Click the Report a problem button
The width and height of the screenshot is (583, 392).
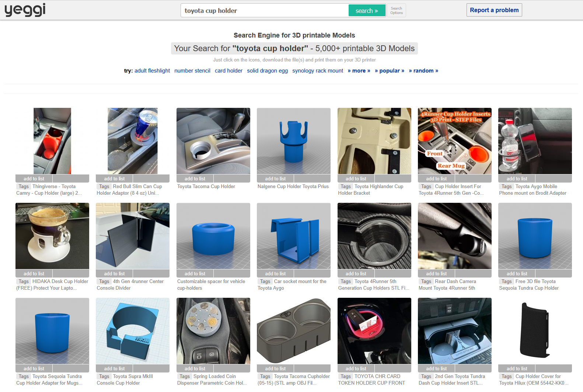(x=494, y=10)
